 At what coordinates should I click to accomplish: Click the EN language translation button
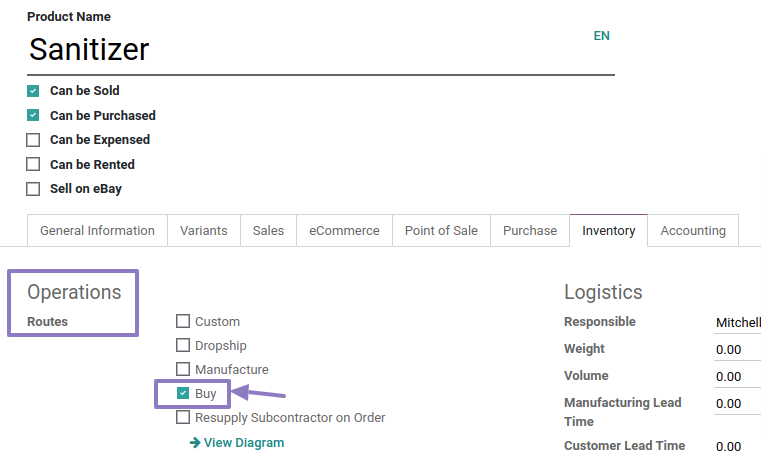[x=601, y=36]
